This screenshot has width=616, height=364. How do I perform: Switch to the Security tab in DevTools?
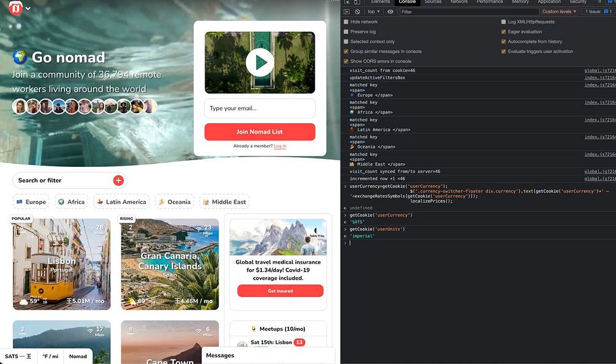[x=578, y=2]
